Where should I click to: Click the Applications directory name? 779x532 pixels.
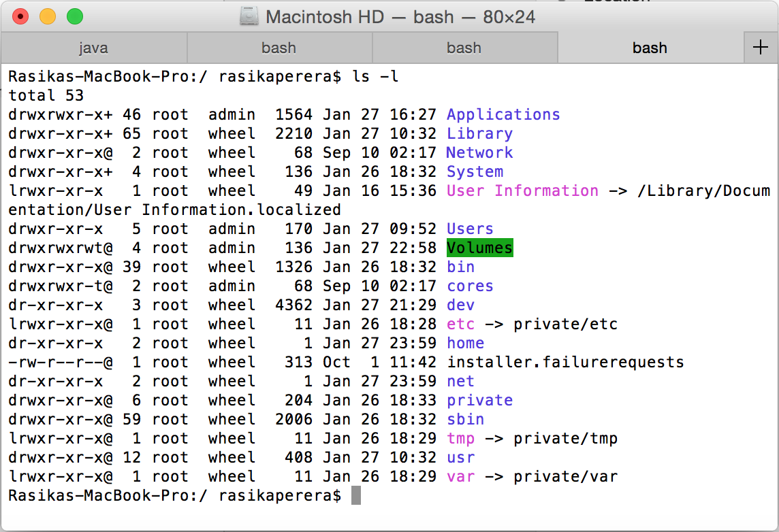[503, 115]
